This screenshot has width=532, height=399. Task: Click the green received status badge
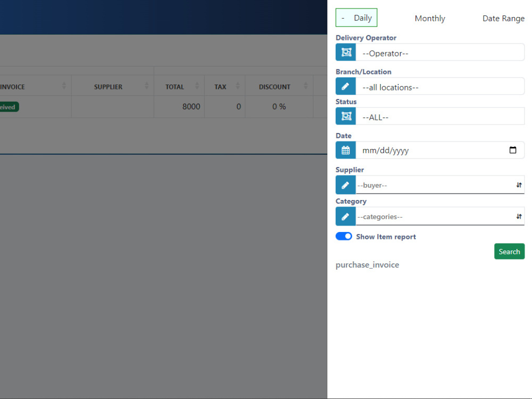click(x=9, y=107)
